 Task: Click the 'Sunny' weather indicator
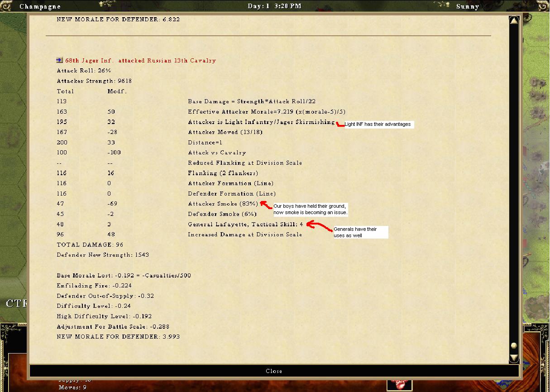[x=468, y=6]
